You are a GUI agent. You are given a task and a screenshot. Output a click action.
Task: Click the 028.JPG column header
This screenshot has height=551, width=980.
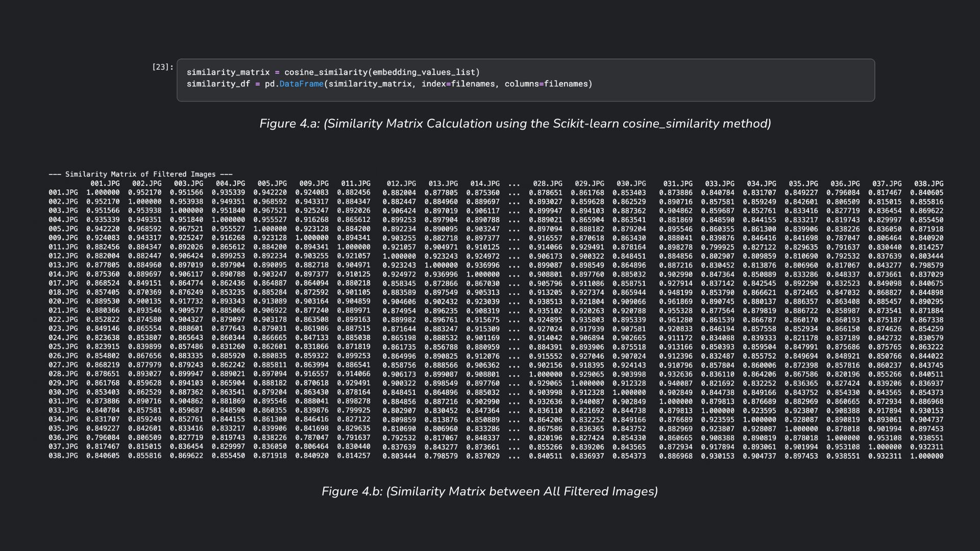pos(548,184)
